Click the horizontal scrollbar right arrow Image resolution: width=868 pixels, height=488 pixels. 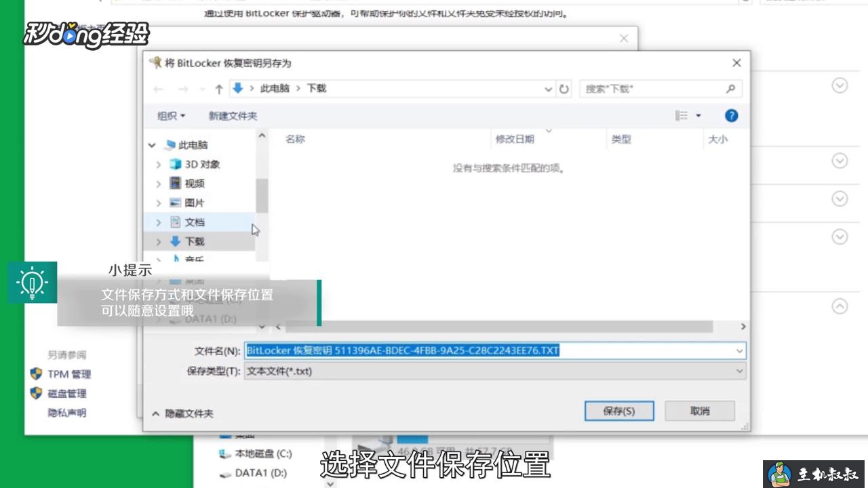[x=743, y=327]
